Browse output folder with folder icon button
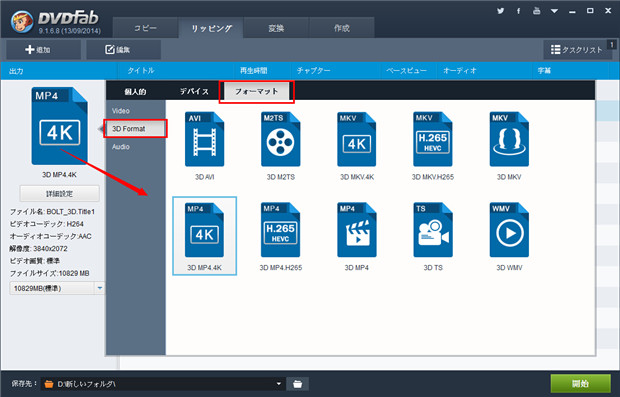Screen dimensions: 620x397 point(297,384)
